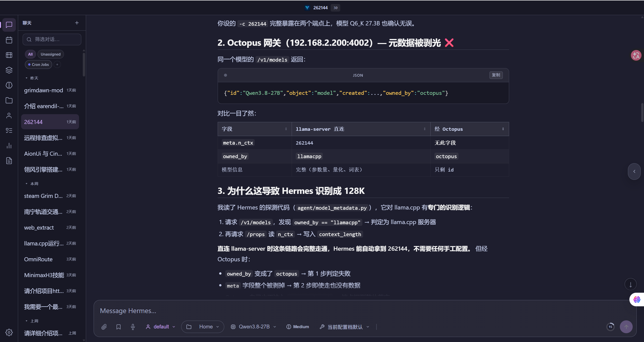Click the main chat scrollbar thumb

(642, 112)
